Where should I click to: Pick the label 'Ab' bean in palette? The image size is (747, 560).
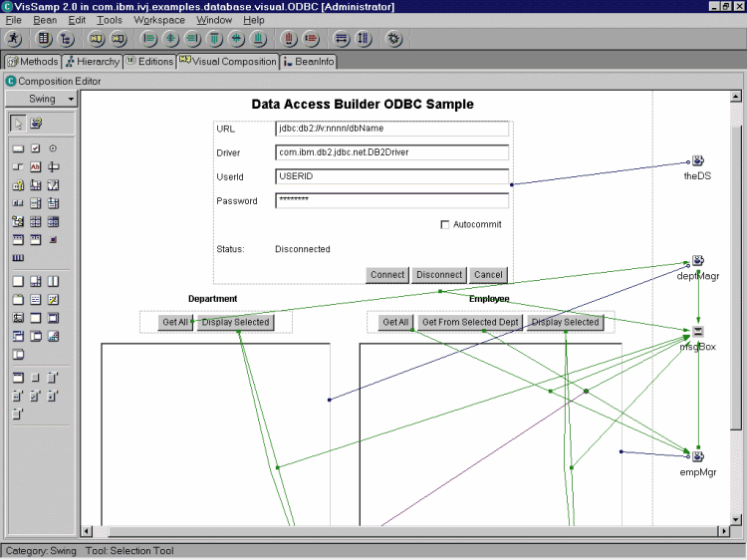[x=35, y=166]
